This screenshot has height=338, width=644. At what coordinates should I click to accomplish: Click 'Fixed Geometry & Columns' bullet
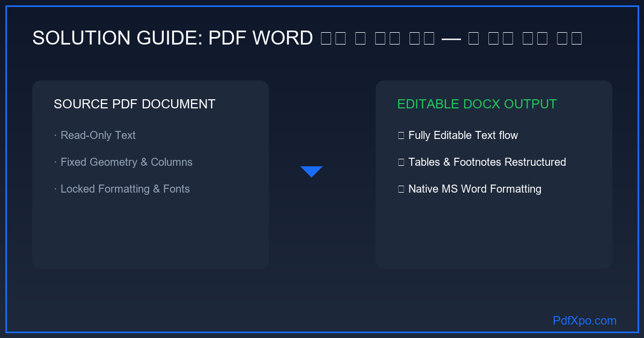tap(123, 162)
